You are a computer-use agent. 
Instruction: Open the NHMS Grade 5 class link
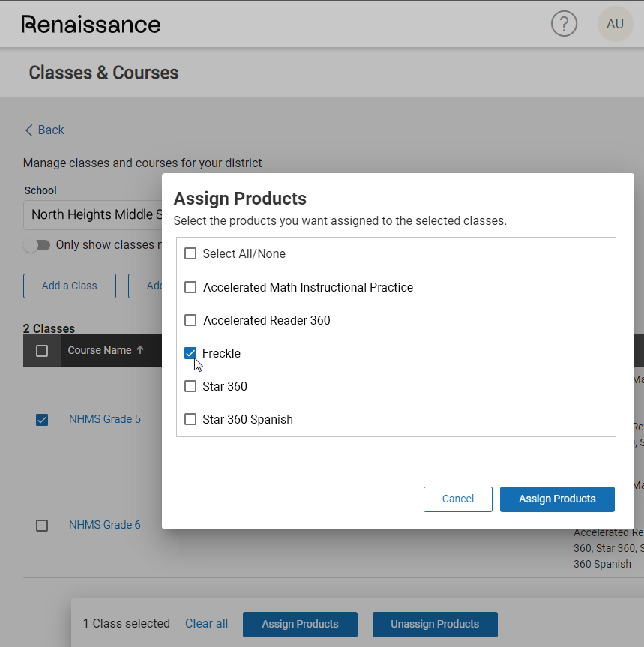pos(105,419)
